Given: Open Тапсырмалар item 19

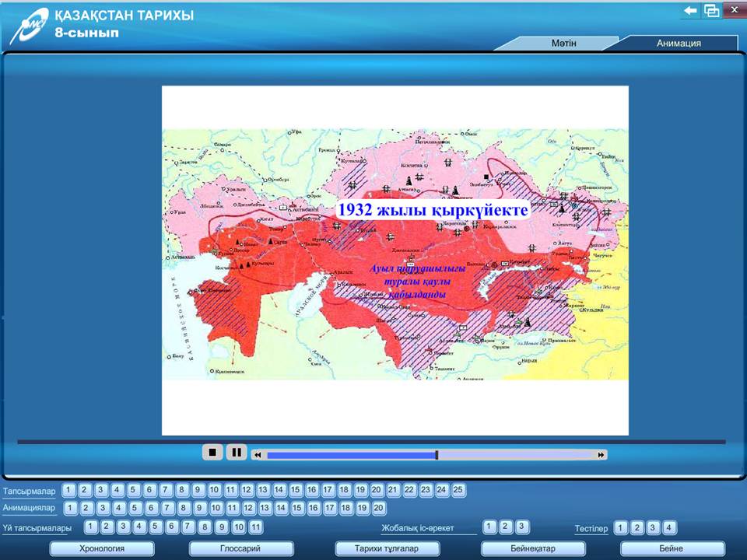Looking at the screenshot, I should (x=360, y=490).
